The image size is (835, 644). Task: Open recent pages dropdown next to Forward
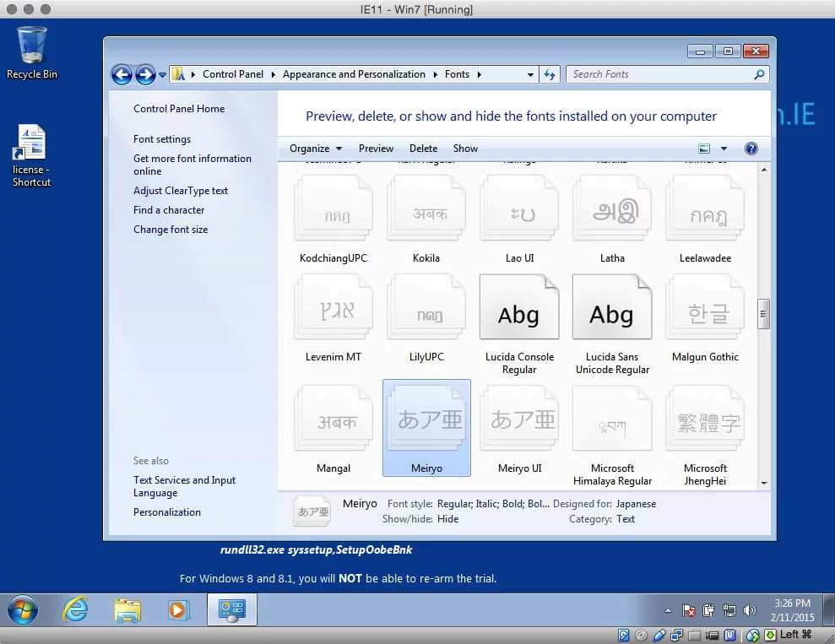click(162, 75)
